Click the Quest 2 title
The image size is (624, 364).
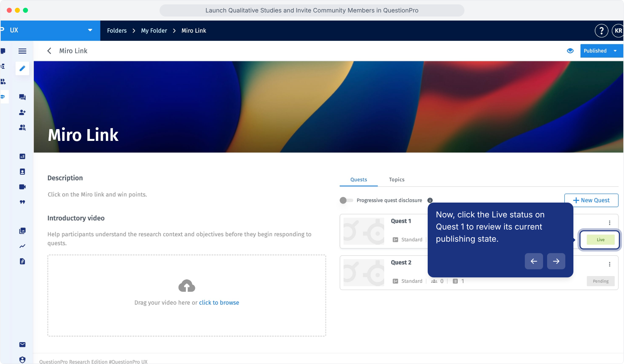click(x=401, y=263)
